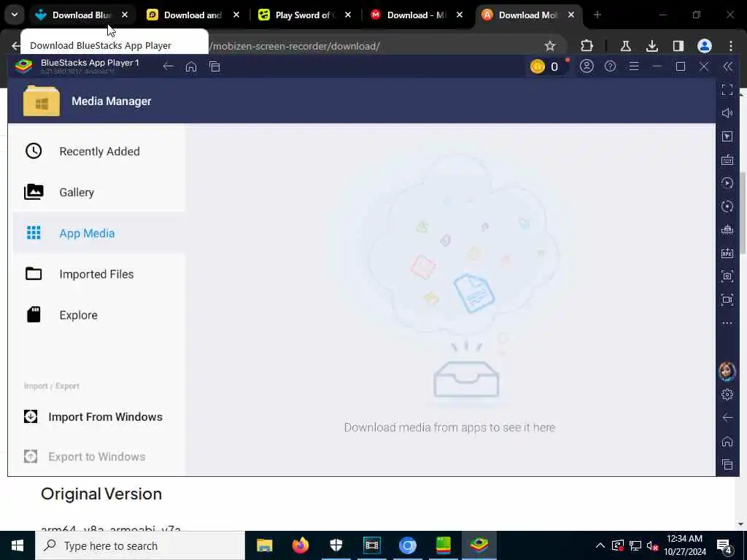This screenshot has width=747, height=560.
Task: Open the BlueStacks coin balance
Action: [x=544, y=66]
